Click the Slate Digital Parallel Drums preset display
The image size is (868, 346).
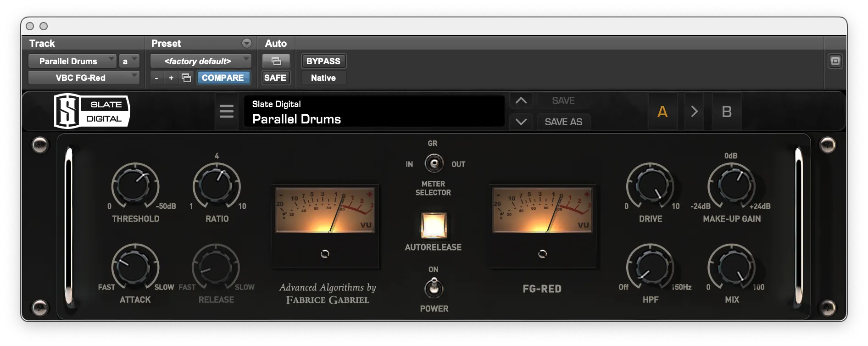374,112
